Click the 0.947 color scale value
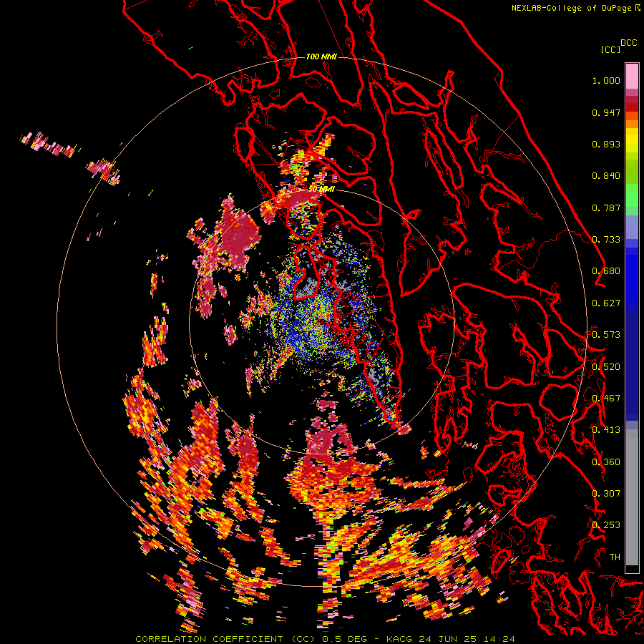This screenshot has height=644, width=644. [606, 112]
